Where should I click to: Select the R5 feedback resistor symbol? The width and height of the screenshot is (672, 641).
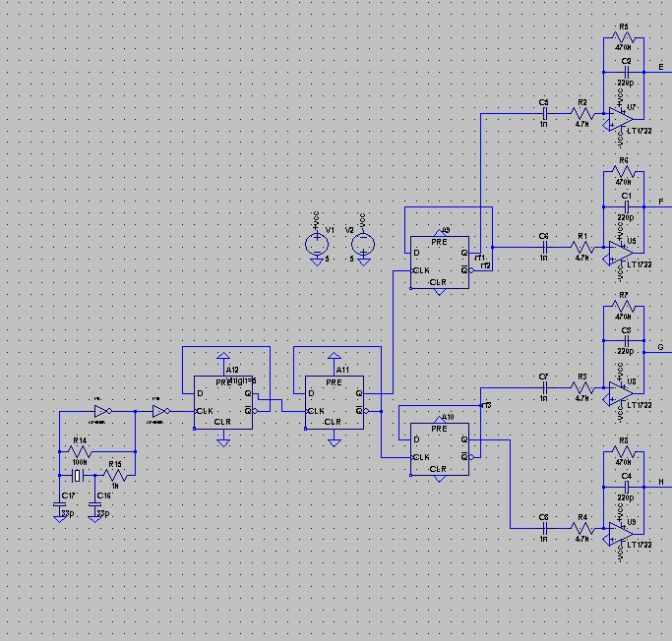pyautogui.click(x=624, y=37)
